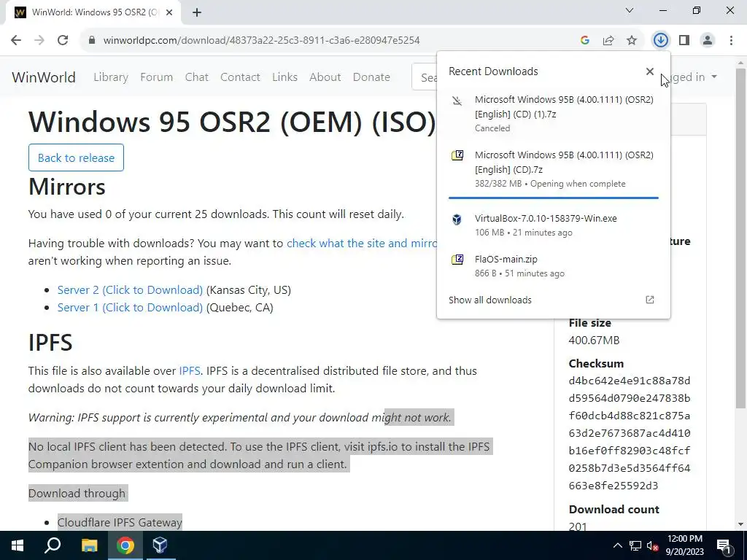Click the Chrome taskbar icon
Image resolution: width=747 pixels, height=560 pixels.
(x=125, y=545)
